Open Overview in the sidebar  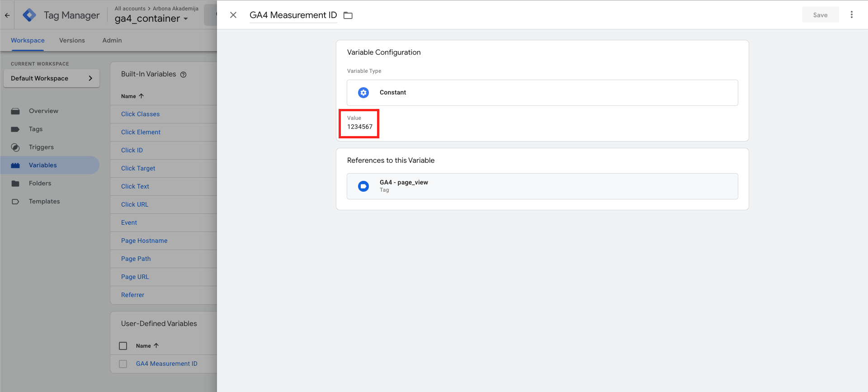pyautogui.click(x=43, y=111)
